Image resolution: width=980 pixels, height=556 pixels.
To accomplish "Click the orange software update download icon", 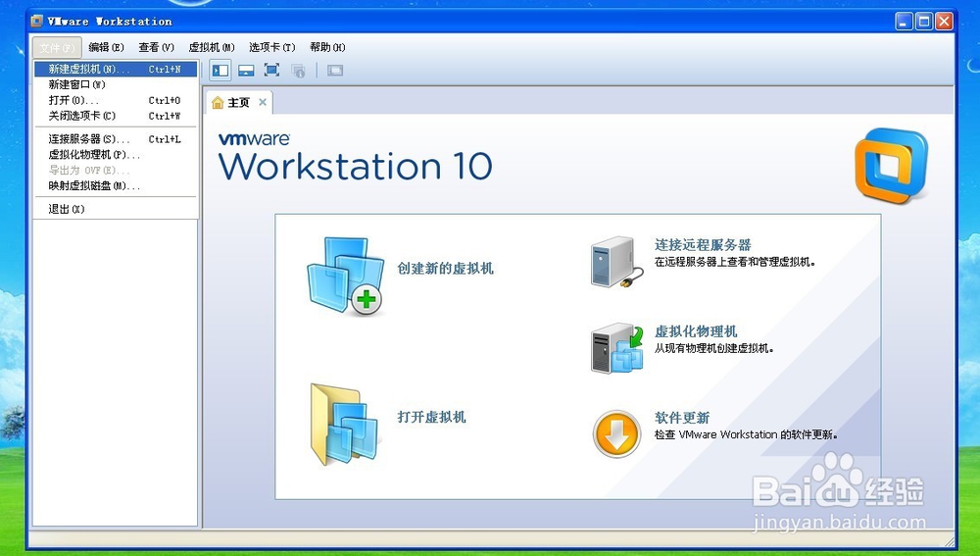I will point(616,433).
